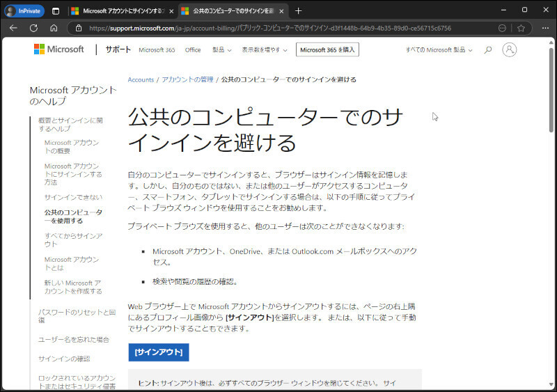Open the site search magnifier icon
Image resolution: width=557 pixels, height=392 pixels.
(488, 49)
